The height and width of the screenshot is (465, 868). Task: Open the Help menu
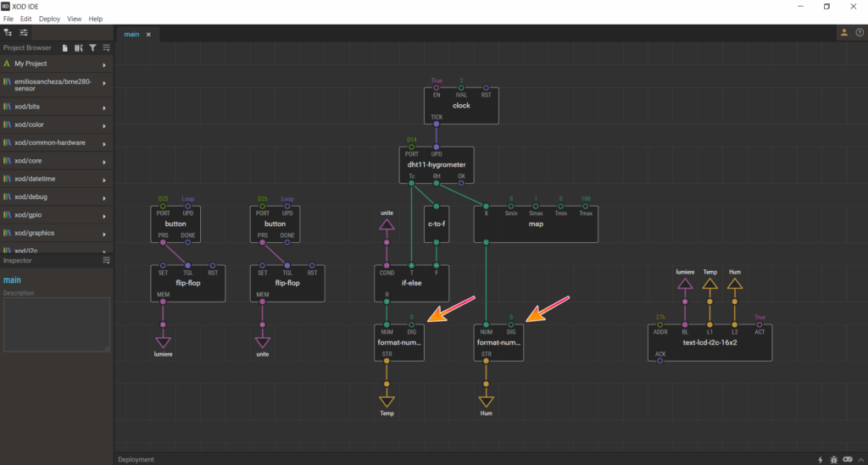(x=96, y=19)
